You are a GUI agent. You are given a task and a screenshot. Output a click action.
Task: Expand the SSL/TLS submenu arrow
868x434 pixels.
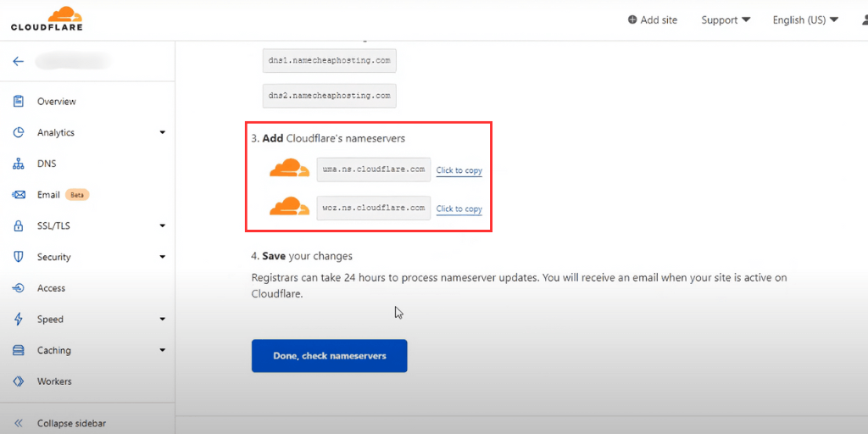point(162,225)
